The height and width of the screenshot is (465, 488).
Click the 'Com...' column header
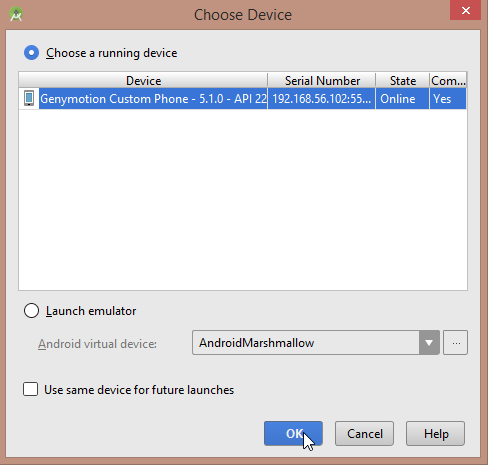(448, 80)
